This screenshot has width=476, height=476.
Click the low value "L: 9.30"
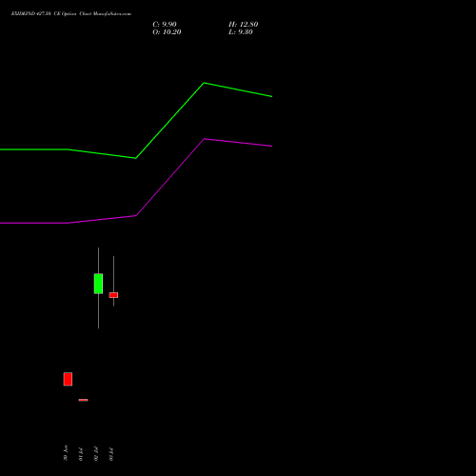point(241,32)
